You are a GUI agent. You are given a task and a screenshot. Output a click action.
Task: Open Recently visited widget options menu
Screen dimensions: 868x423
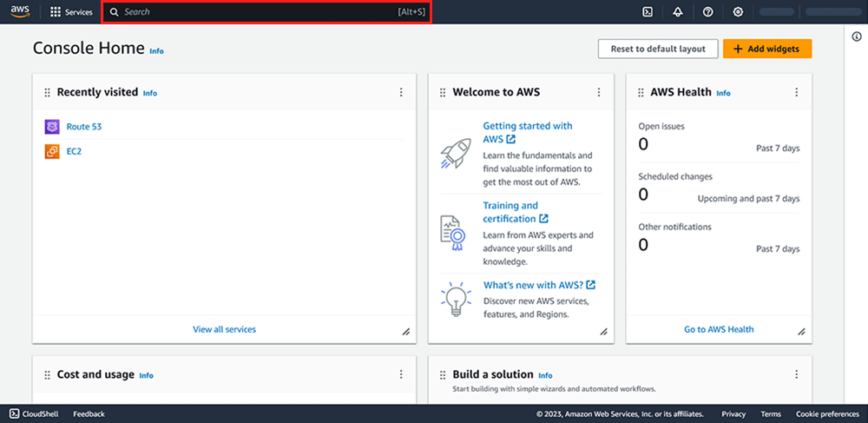point(401,92)
